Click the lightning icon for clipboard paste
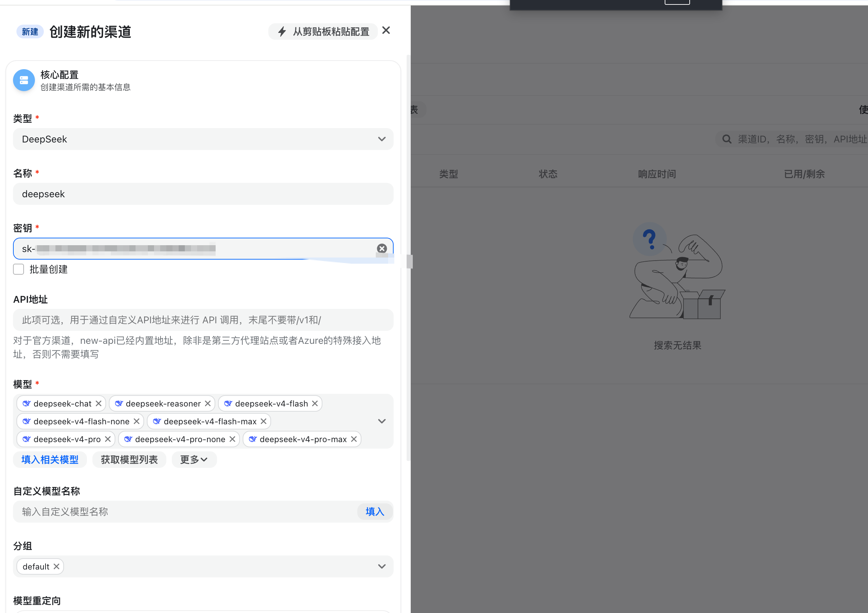 tap(282, 32)
